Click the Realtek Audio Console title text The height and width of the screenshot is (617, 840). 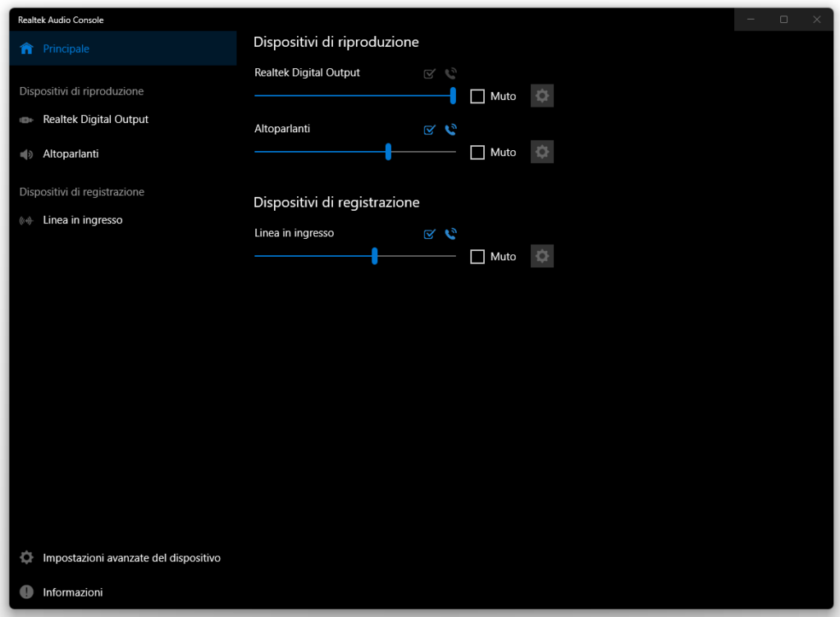(61, 20)
